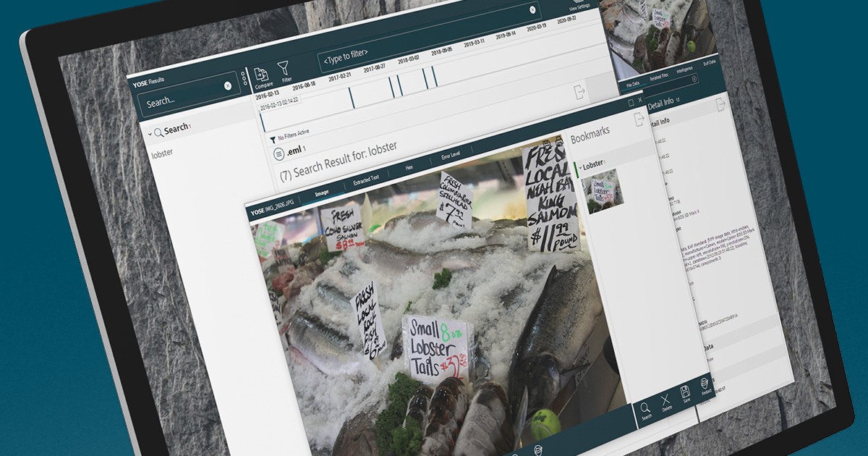Save using the floppy disk icon
Screen dimensions: 868x456
click(686, 393)
